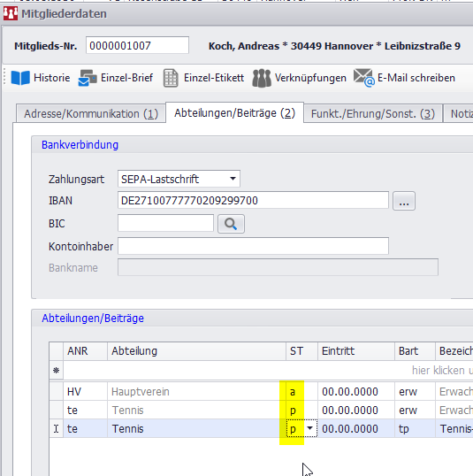Click Verknüpfungen toolbar label
The width and height of the screenshot is (473, 476).
pos(310,78)
